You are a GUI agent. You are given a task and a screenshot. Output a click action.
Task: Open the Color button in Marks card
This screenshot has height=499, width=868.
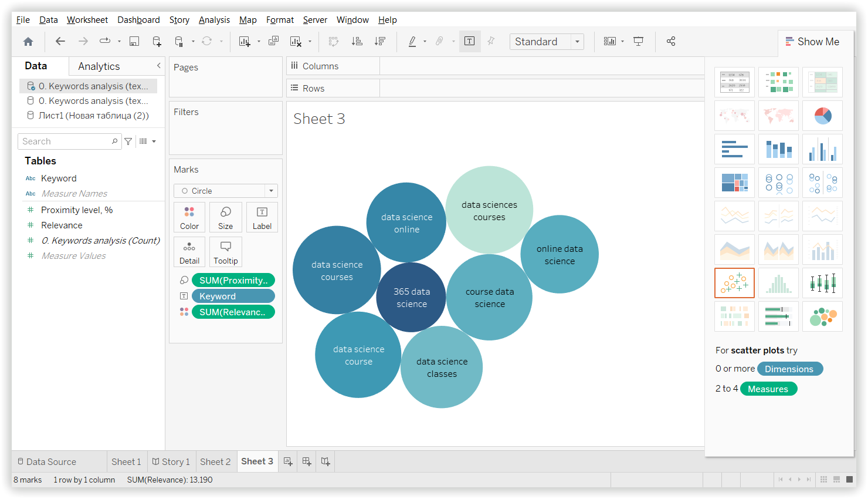pyautogui.click(x=189, y=217)
